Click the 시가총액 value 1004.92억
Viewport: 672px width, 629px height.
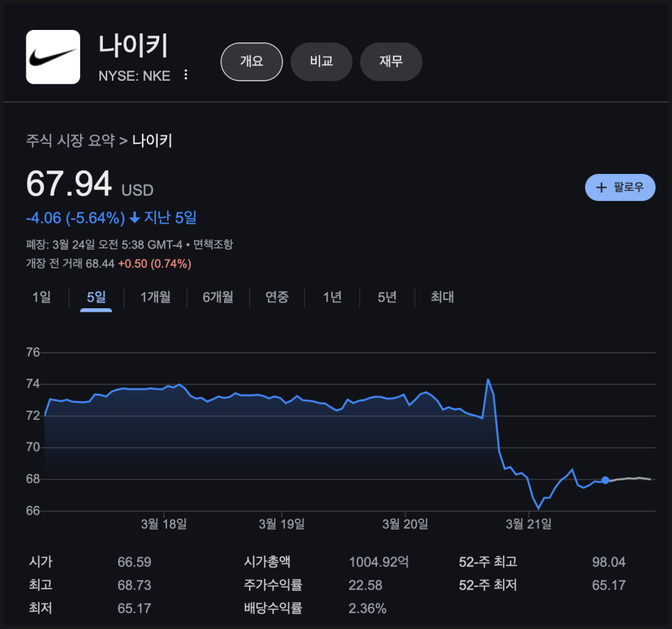coord(379,562)
